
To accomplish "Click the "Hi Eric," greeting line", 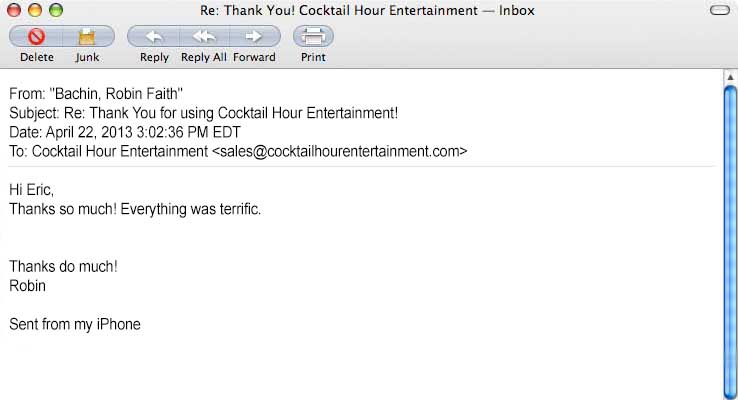I will click(31, 190).
